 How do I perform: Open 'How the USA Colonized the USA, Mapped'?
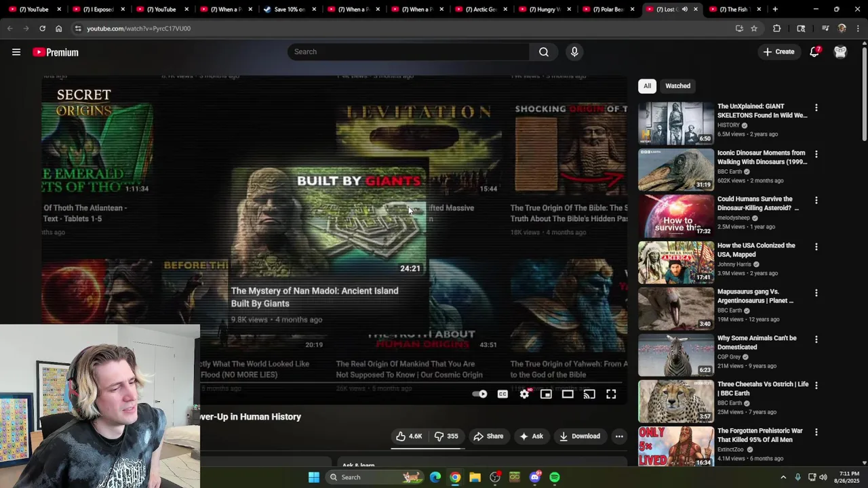pos(756,249)
